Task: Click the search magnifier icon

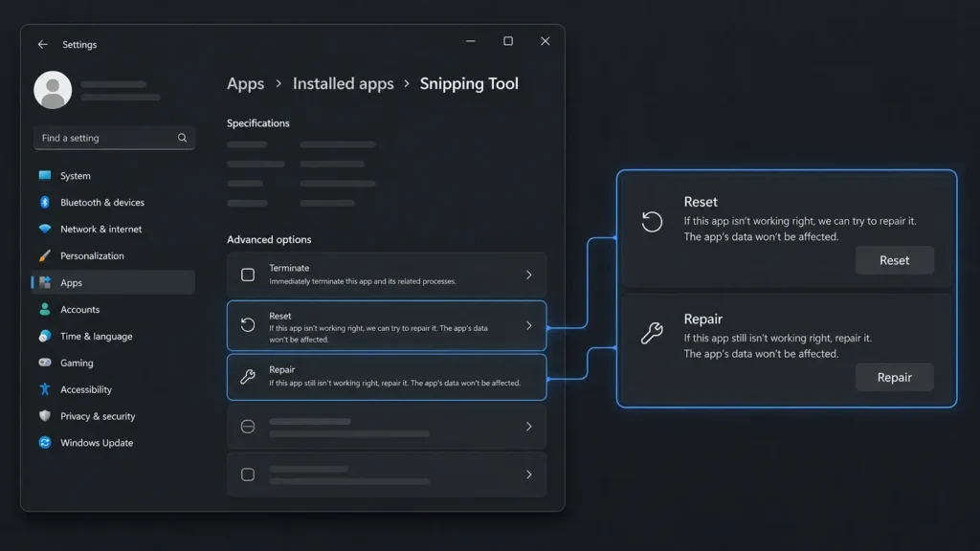Action: (182, 138)
